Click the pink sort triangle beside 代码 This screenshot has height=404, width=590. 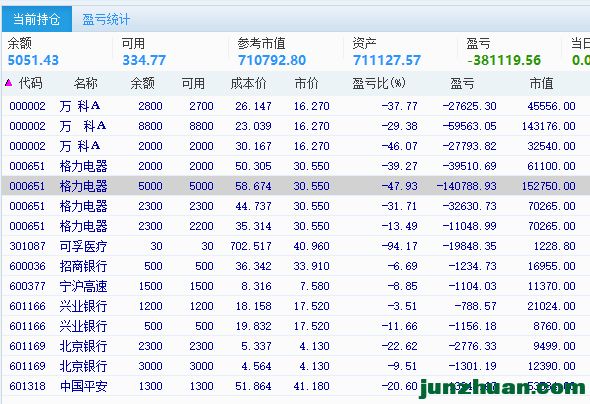pos(8,83)
